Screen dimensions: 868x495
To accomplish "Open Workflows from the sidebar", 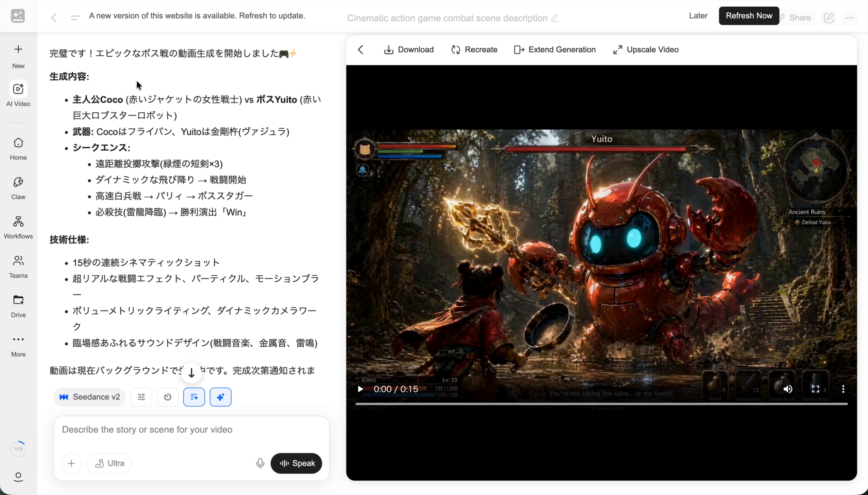I will tap(18, 226).
